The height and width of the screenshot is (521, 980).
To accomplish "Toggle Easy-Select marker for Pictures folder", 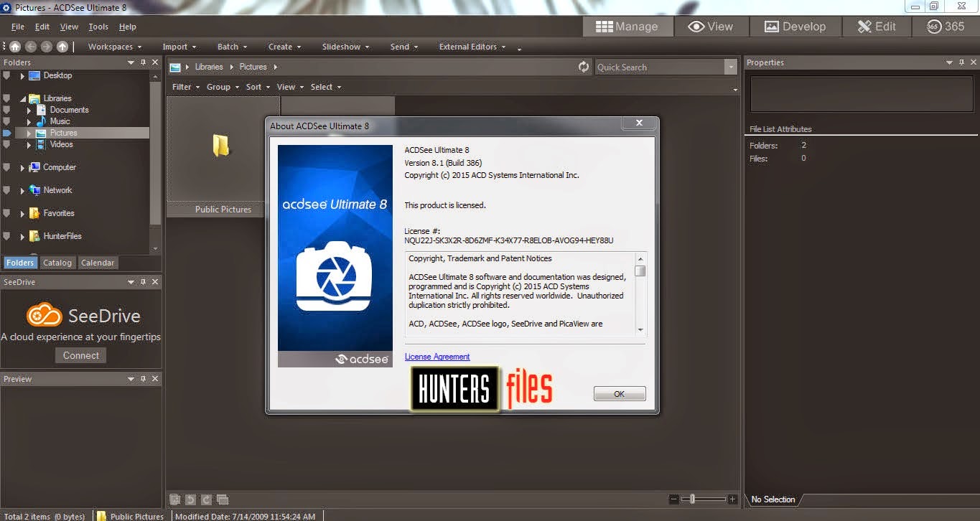I will [7, 133].
